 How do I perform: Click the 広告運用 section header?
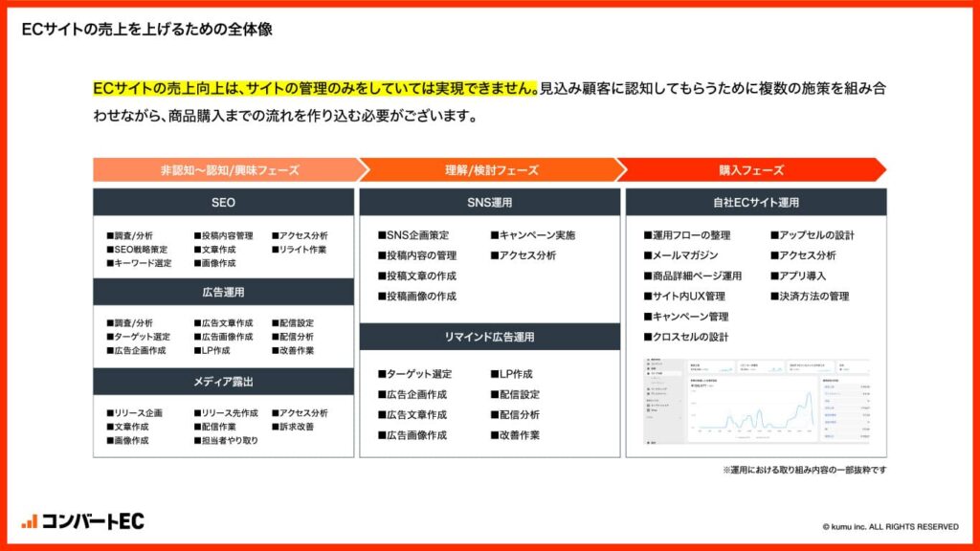(223, 292)
